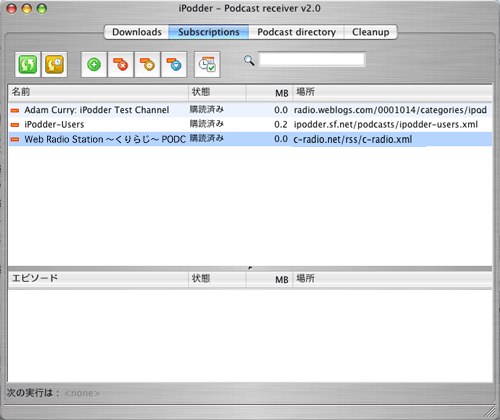Viewport: 500px width, 420px height.
Task: Click the window resize grip corner
Action: 489,411
